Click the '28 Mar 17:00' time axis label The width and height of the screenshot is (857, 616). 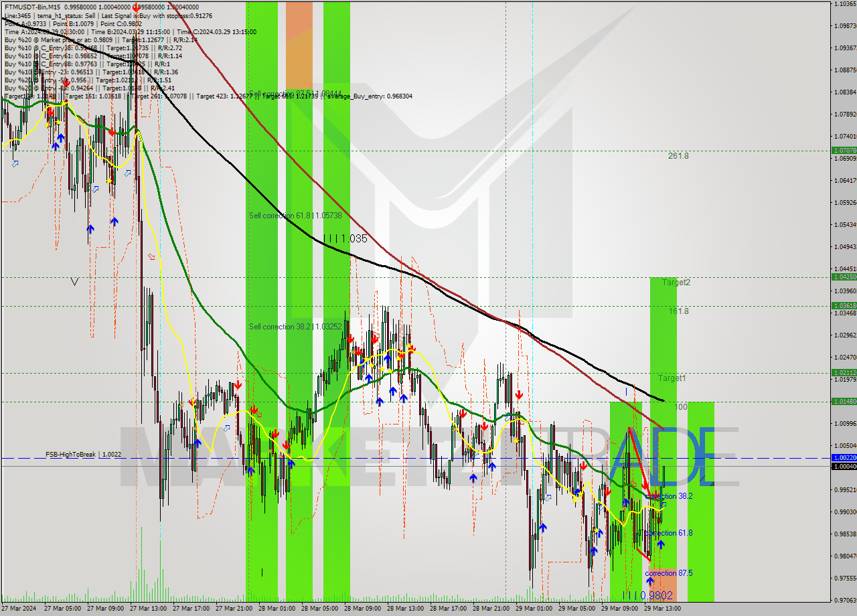coord(449,609)
